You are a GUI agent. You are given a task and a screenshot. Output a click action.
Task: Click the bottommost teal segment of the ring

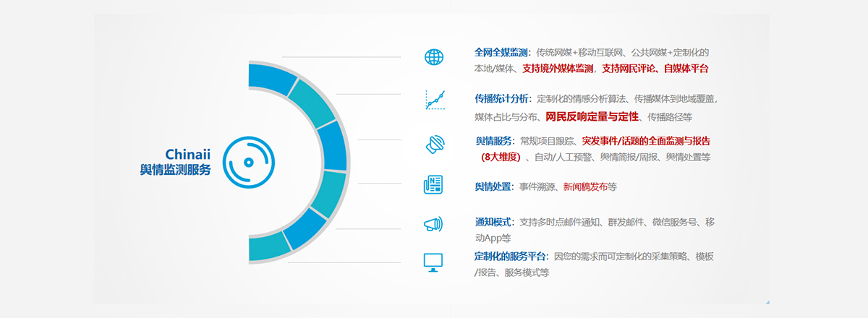tap(268, 247)
